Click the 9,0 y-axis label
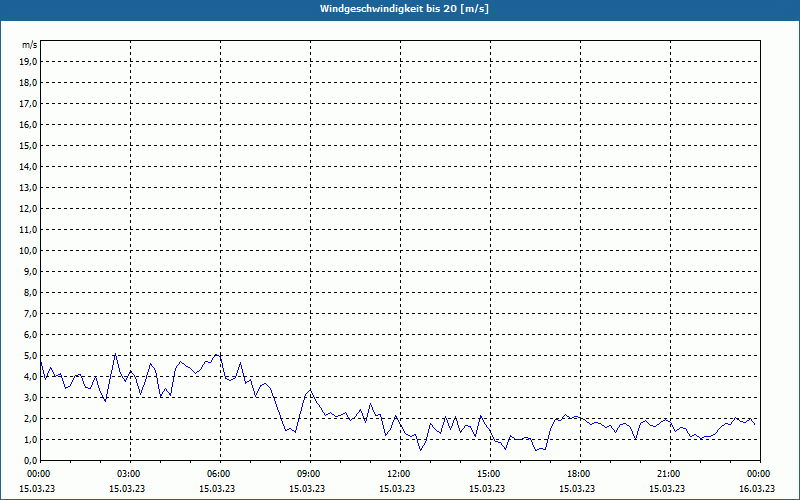The image size is (800, 500). 30,271
